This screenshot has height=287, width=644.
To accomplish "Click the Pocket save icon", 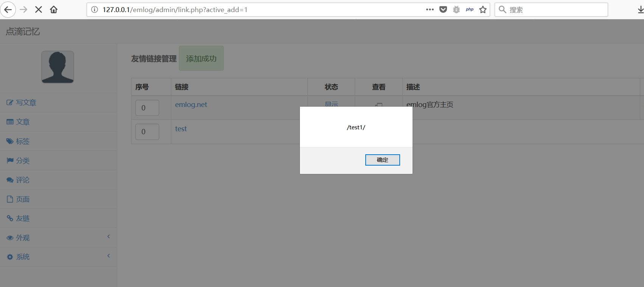I will (443, 9).
